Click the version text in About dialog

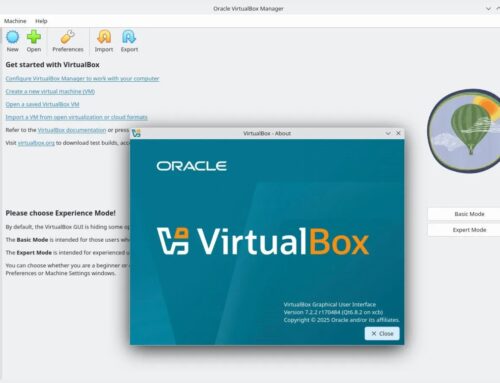click(x=333, y=312)
